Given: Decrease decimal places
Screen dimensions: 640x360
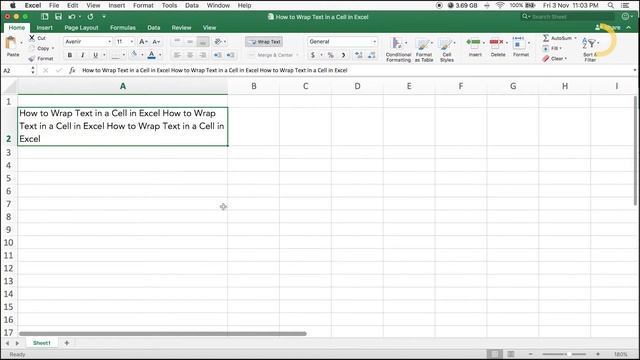Looking at the screenshot, I should click(371, 55).
